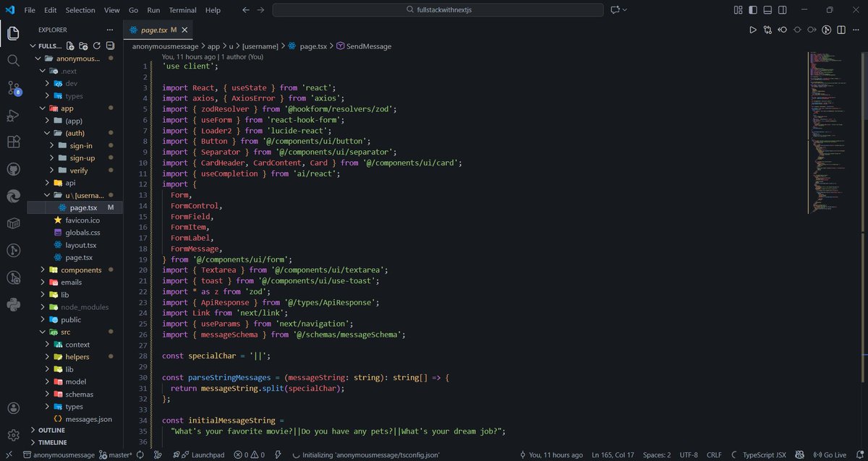Run the file with play icon
This screenshot has width=868, height=461.
pyautogui.click(x=753, y=30)
